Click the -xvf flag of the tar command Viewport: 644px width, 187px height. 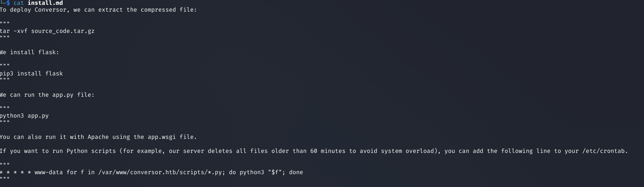coord(20,31)
